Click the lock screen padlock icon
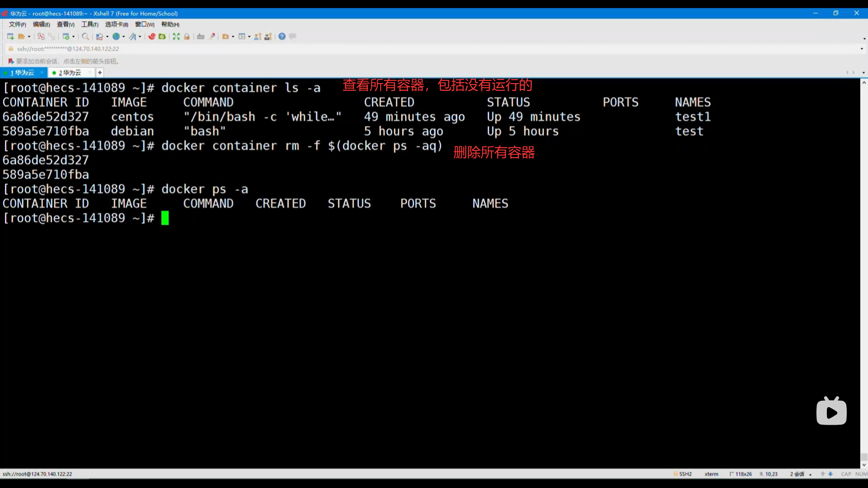Viewport: 868px width, 488px height. (187, 37)
